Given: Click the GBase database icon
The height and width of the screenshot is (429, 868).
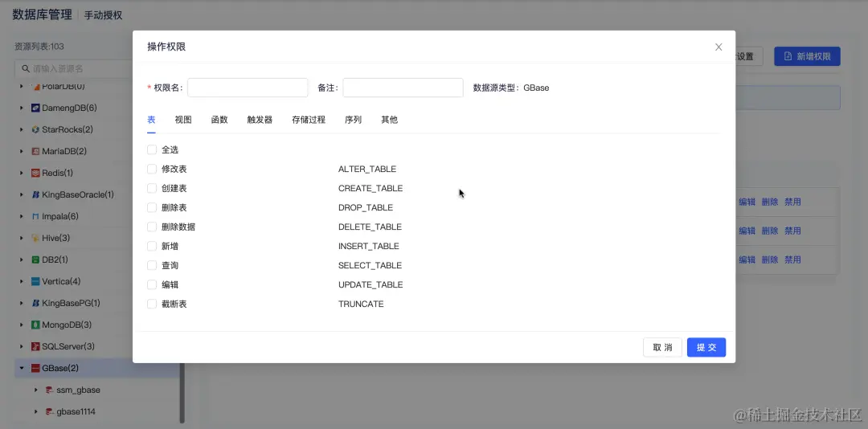Looking at the screenshot, I should click(35, 368).
